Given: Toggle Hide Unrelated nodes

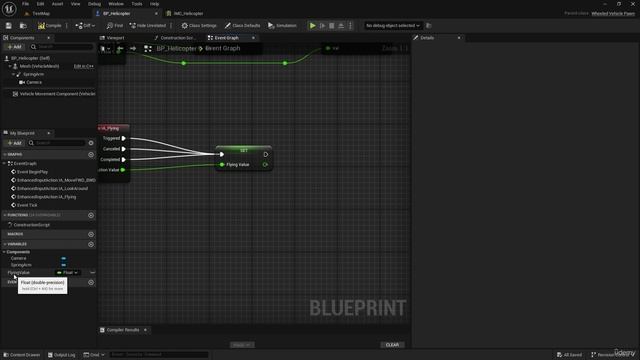Looking at the screenshot, I should click(148, 26).
